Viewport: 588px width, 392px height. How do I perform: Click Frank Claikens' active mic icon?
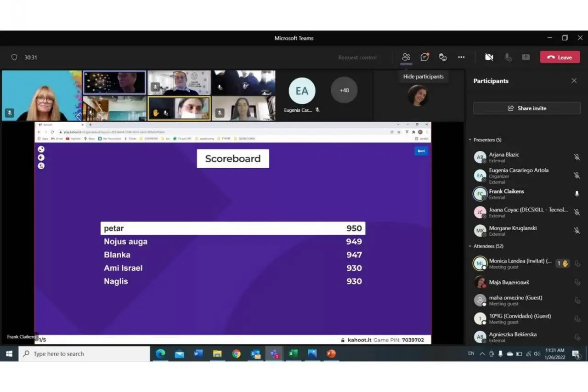(x=577, y=194)
